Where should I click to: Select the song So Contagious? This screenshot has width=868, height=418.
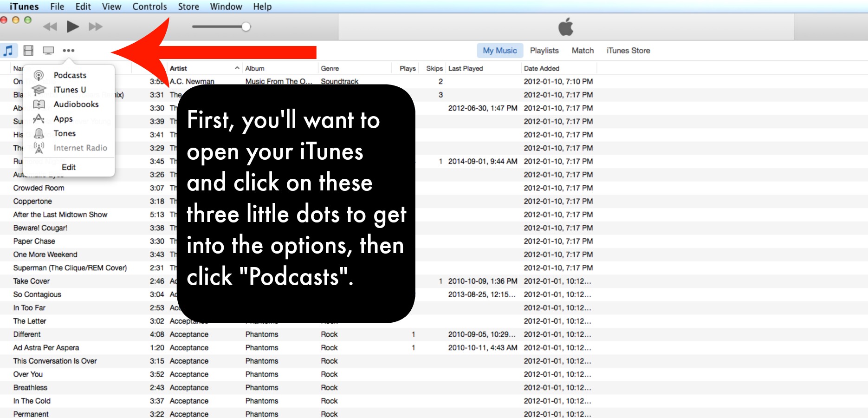(x=37, y=294)
